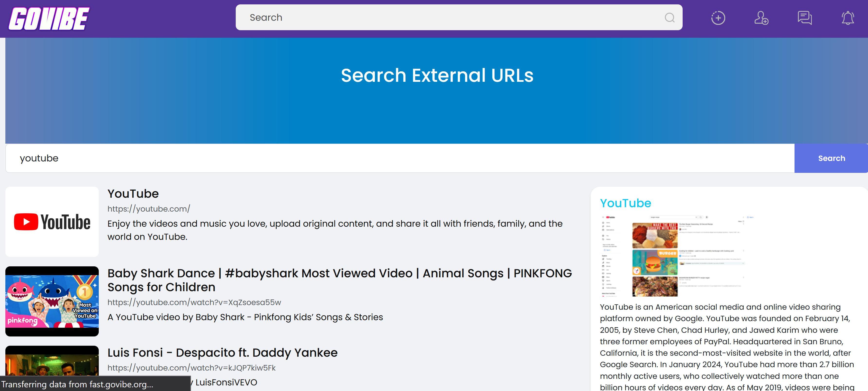Click 'A YouTube video by Baby Shark' text

point(245,317)
